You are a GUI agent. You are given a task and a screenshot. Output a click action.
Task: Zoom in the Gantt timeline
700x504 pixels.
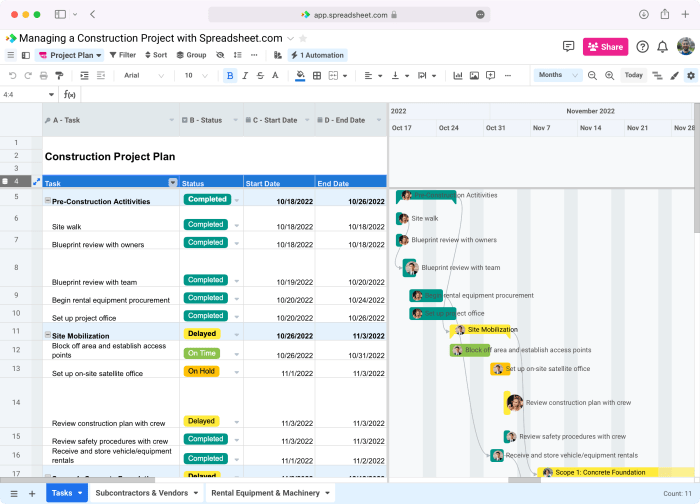(608, 75)
